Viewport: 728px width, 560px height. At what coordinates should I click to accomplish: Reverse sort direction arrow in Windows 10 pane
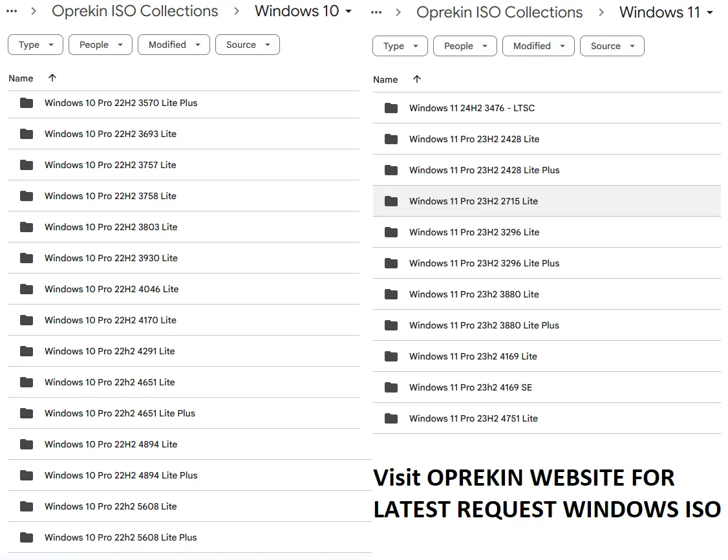click(x=52, y=78)
